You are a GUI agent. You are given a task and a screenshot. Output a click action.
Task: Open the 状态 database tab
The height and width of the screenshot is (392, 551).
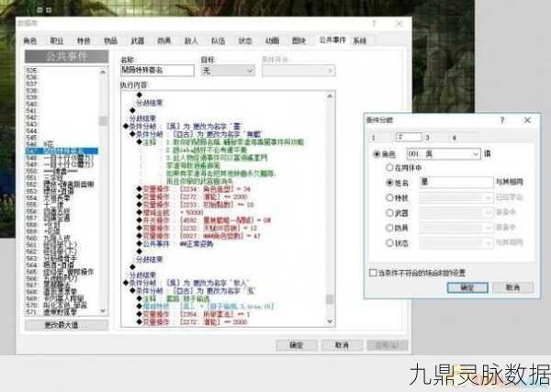pos(245,40)
